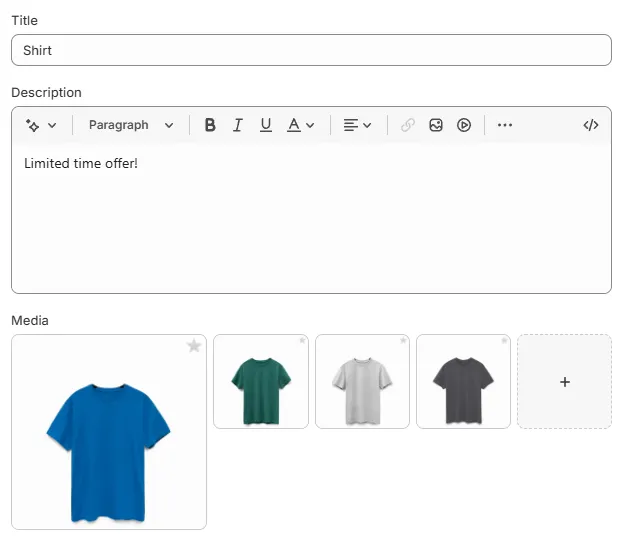Expand the Paragraph style dropdown
Viewport: 622px width, 538px height.
point(131,125)
